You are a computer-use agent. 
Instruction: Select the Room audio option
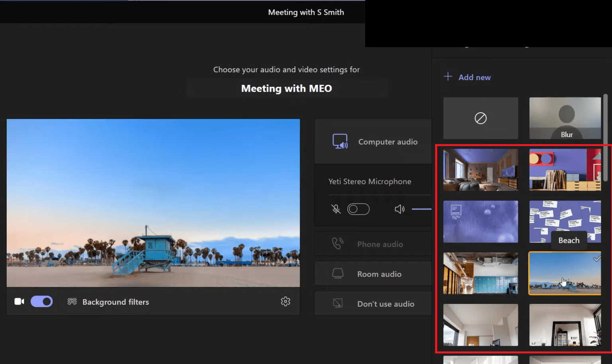(379, 274)
